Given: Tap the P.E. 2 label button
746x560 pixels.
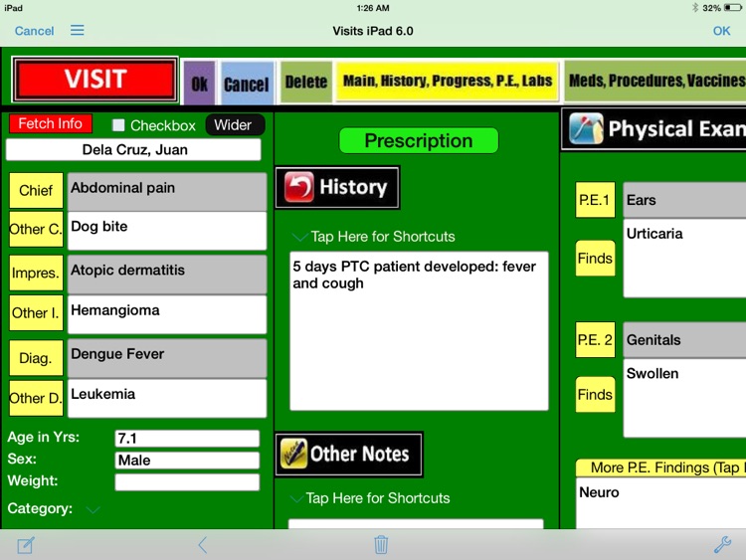Looking at the screenshot, I should (595, 340).
